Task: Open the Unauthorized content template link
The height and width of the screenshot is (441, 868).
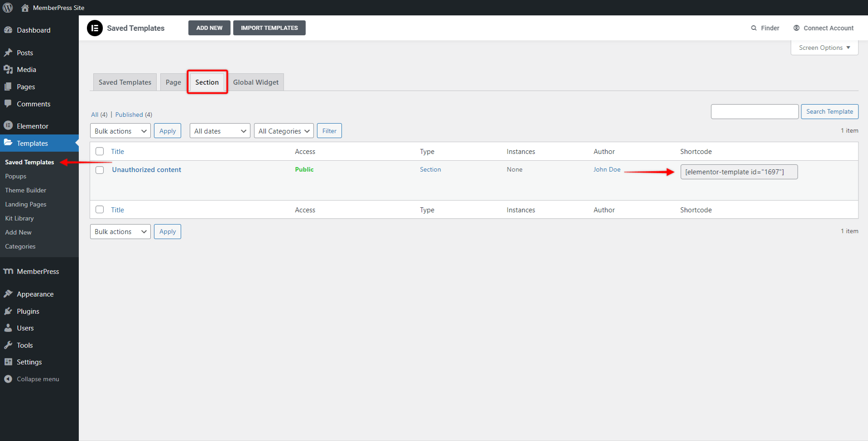Action: click(147, 169)
